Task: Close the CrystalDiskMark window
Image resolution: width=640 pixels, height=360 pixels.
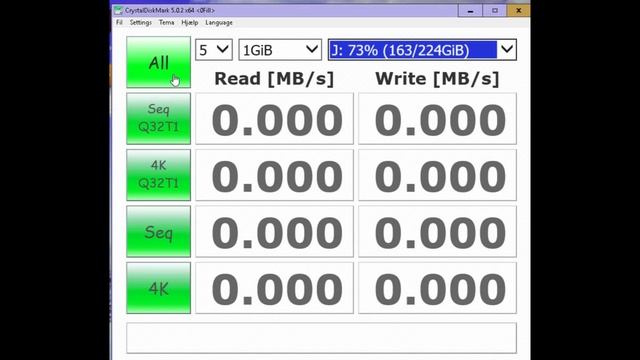Action: coord(518,10)
